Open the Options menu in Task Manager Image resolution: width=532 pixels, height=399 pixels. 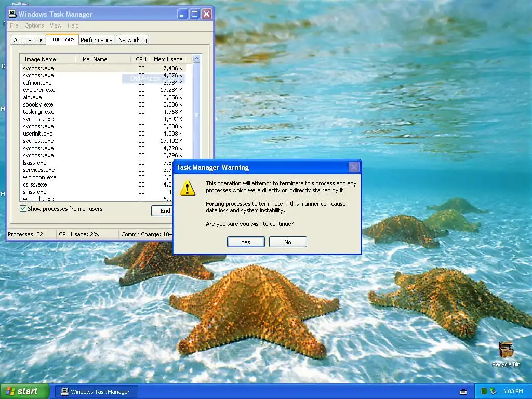pos(34,25)
